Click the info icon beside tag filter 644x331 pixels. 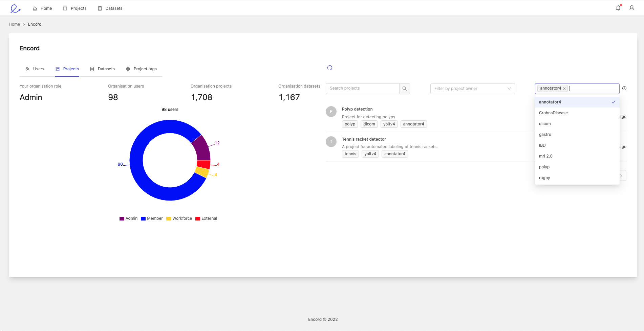(624, 88)
